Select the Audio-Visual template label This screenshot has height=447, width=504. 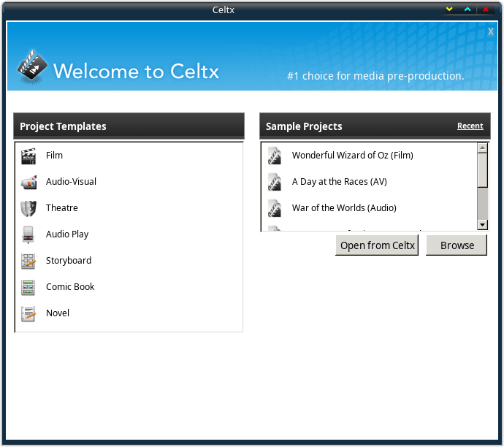(71, 182)
